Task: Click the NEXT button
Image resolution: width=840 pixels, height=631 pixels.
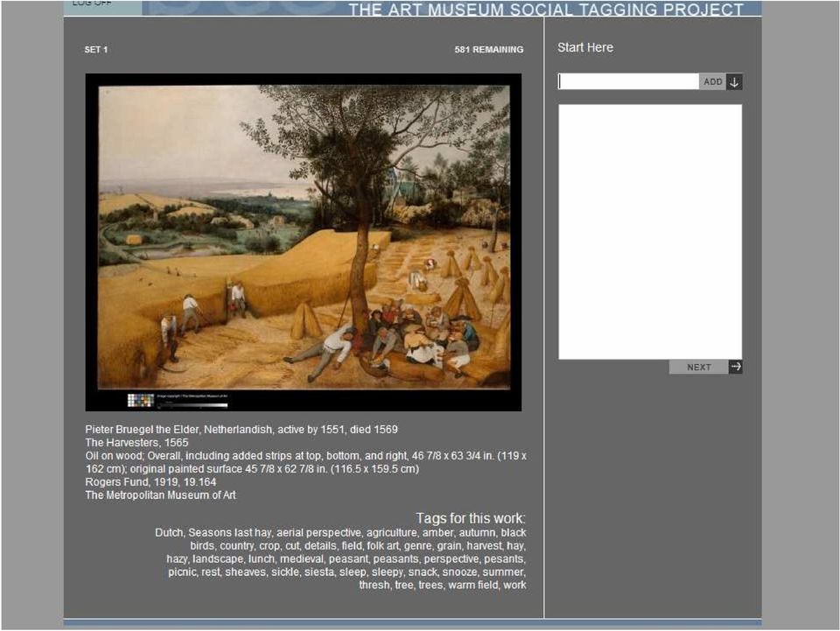Action: coord(698,367)
